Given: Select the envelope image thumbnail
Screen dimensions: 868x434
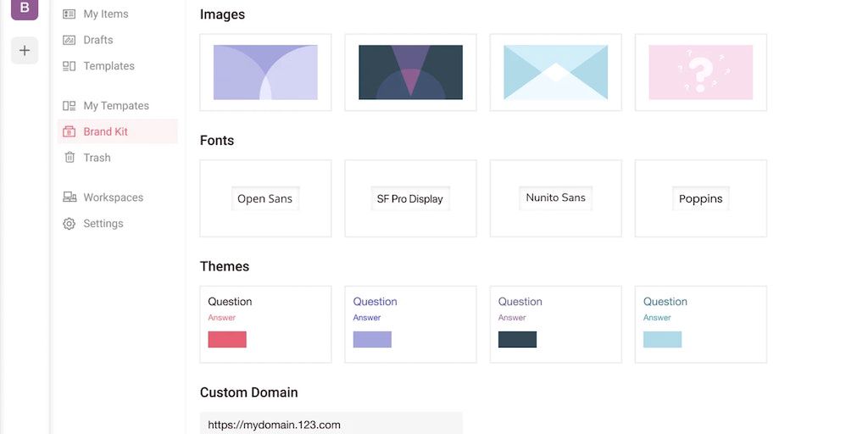Looking at the screenshot, I should pyautogui.click(x=555, y=73).
